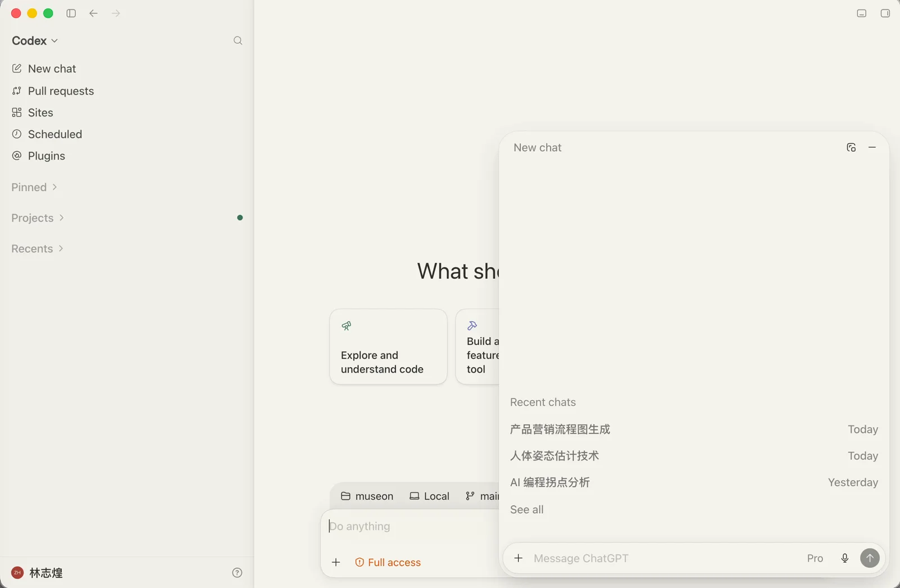Open recent chat AI 编程拐点分析

(x=694, y=482)
